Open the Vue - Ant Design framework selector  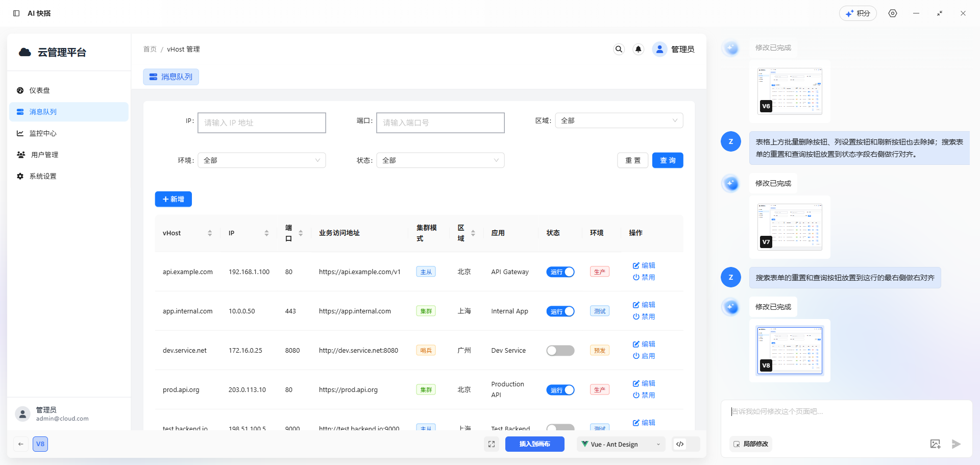click(x=621, y=444)
